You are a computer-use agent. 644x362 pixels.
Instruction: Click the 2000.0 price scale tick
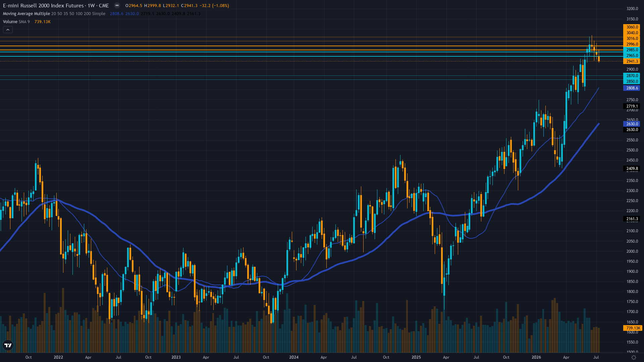tap(632, 251)
